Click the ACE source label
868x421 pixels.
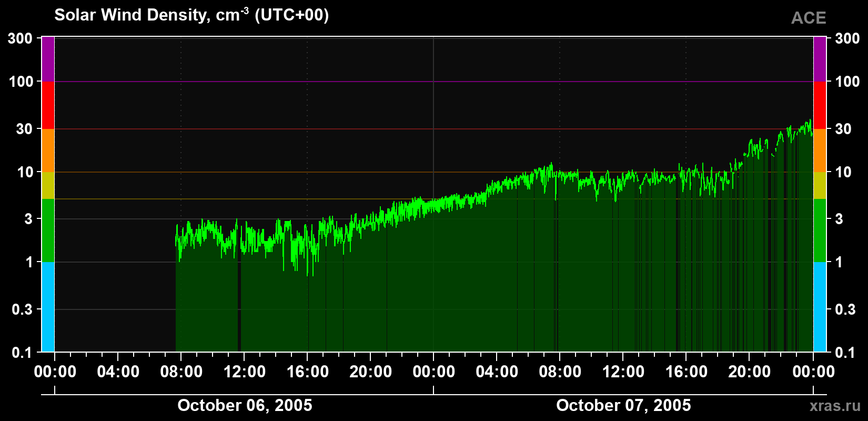tap(809, 18)
